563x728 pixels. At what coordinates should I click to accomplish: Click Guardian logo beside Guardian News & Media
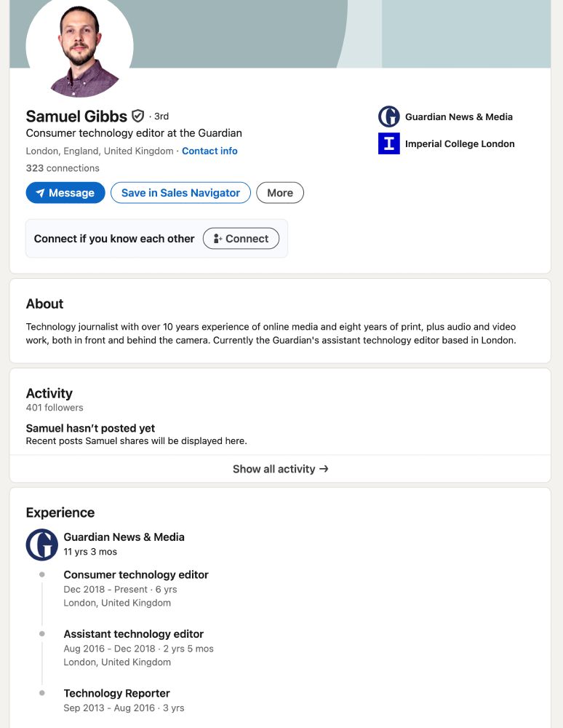pyautogui.click(x=388, y=116)
